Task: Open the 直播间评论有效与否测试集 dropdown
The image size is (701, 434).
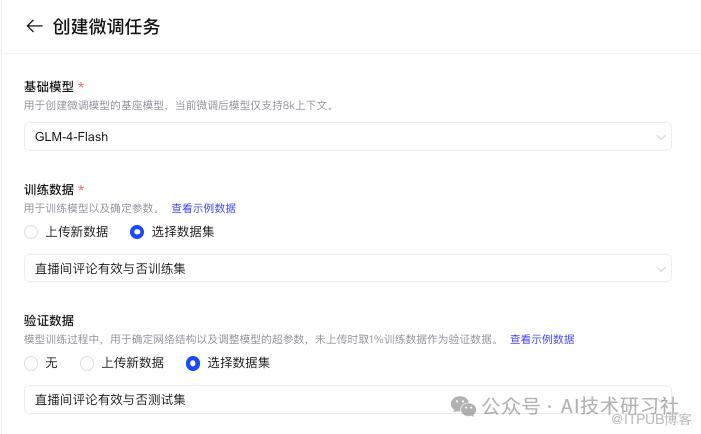Action: point(340,399)
